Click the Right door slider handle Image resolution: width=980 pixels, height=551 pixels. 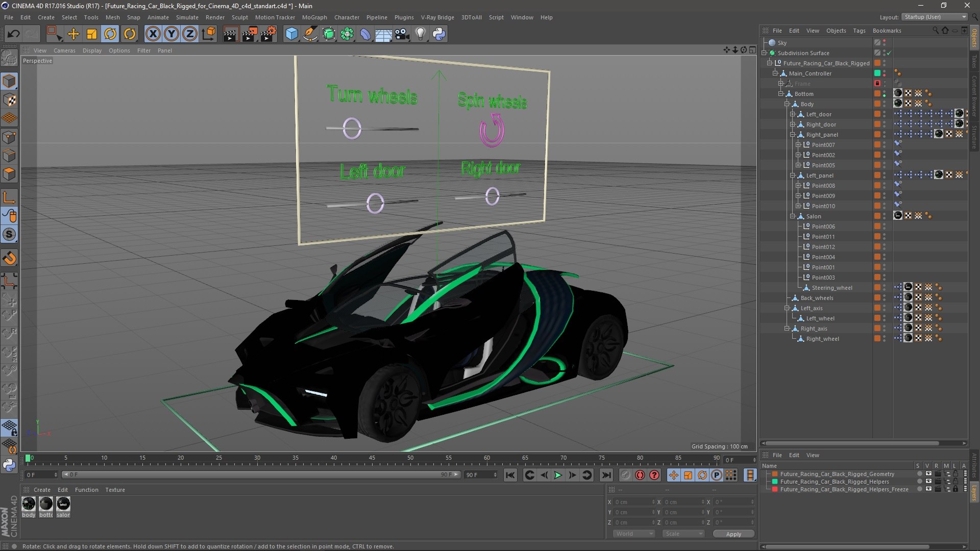(492, 196)
